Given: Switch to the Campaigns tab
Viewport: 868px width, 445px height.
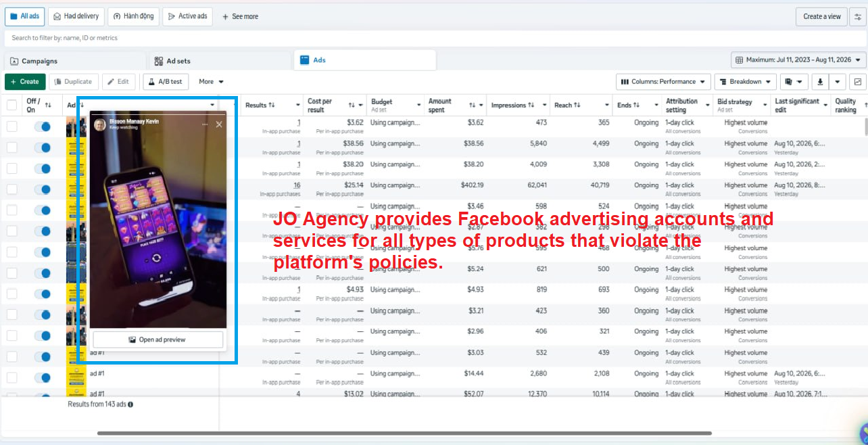Looking at the screenshot, I should (x=75, y=60).
